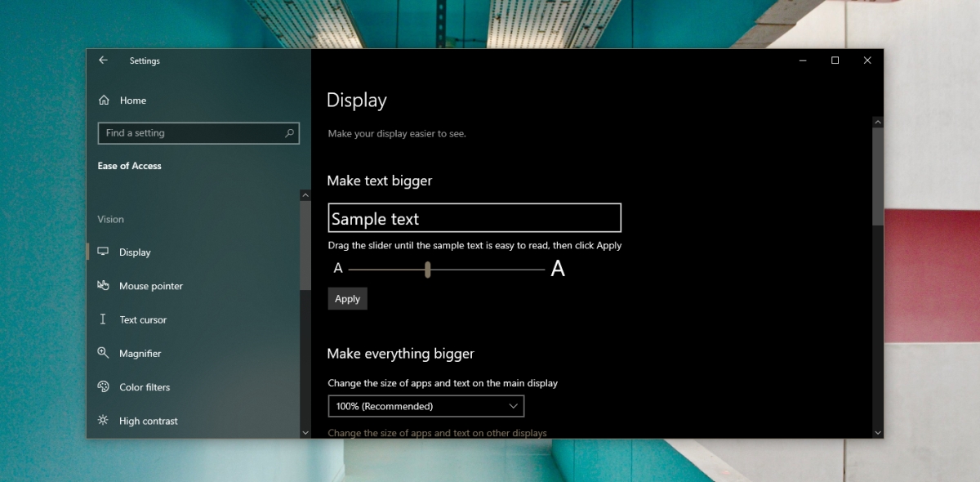980x482 pixels.
Task: Select the Text cursor icon
Action: pyautogui.click(x=103, y=319)
